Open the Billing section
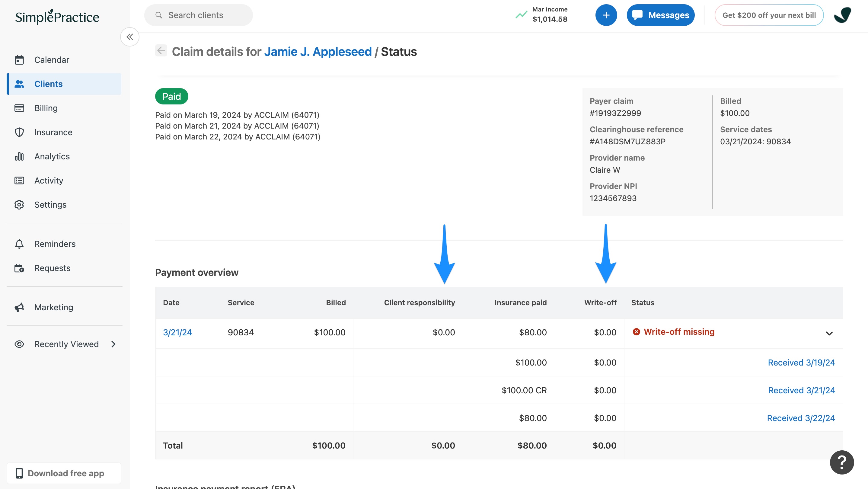Viewport: 868px width, 489px height. click(x=64, y=108)
